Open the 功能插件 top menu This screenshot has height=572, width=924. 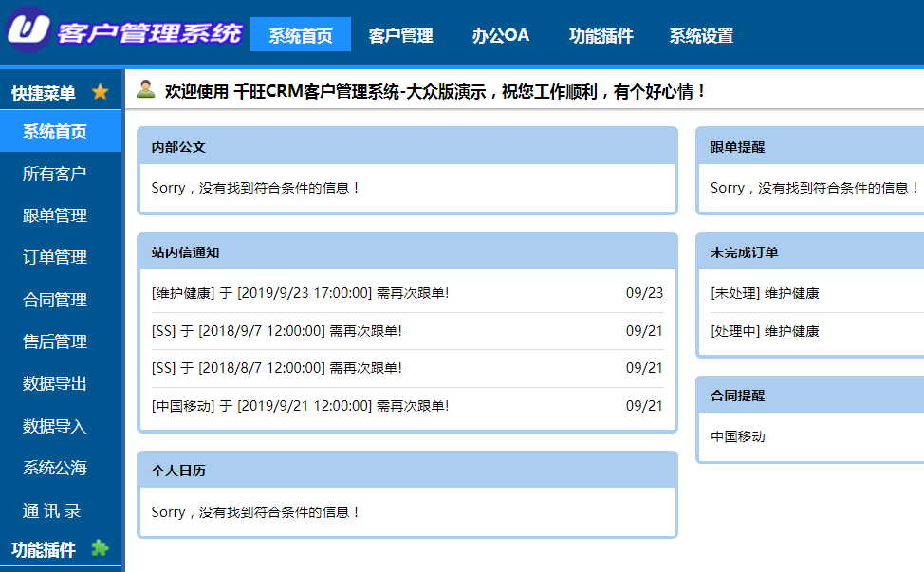pos(601,36)
